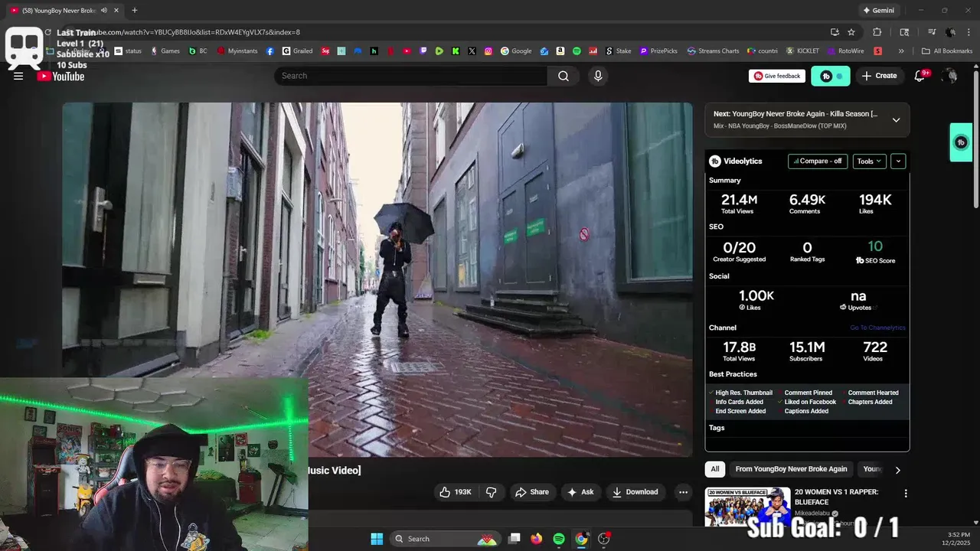Screen dimensions: 980x551
Task: Open the Spotify bookmark icon in bookmarks bar
Action: tap(577, 51)
